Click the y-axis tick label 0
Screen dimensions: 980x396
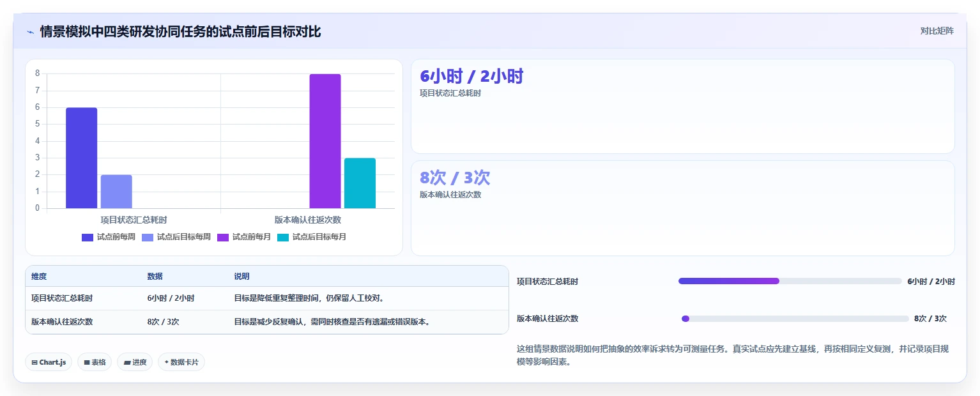37,208
